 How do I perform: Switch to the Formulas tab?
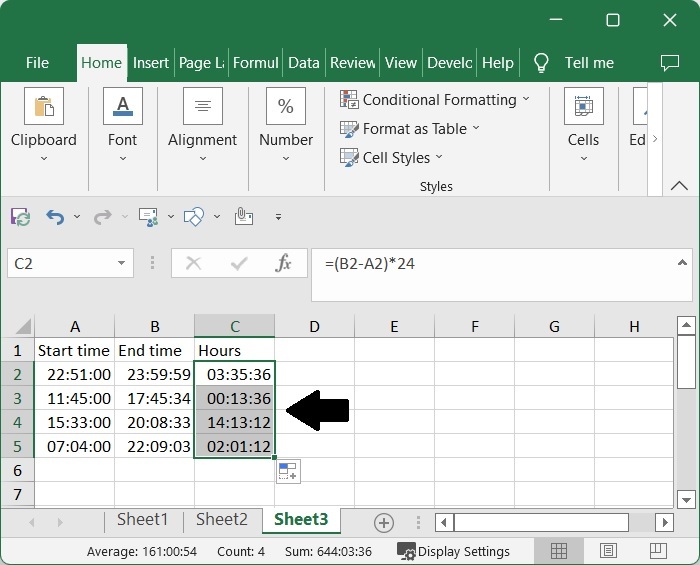click(x=255, y=63)
